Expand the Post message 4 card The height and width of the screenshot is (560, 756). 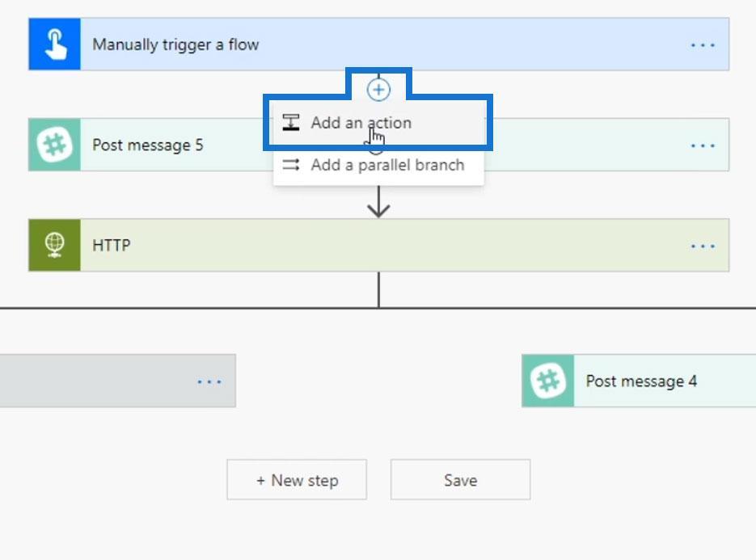pos(639,381)
